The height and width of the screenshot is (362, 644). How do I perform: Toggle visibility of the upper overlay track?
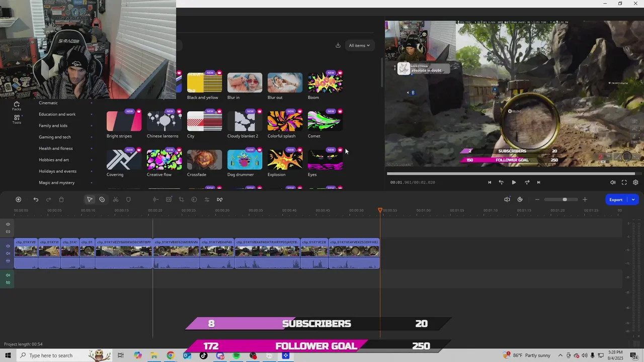(x=8, y=224)
